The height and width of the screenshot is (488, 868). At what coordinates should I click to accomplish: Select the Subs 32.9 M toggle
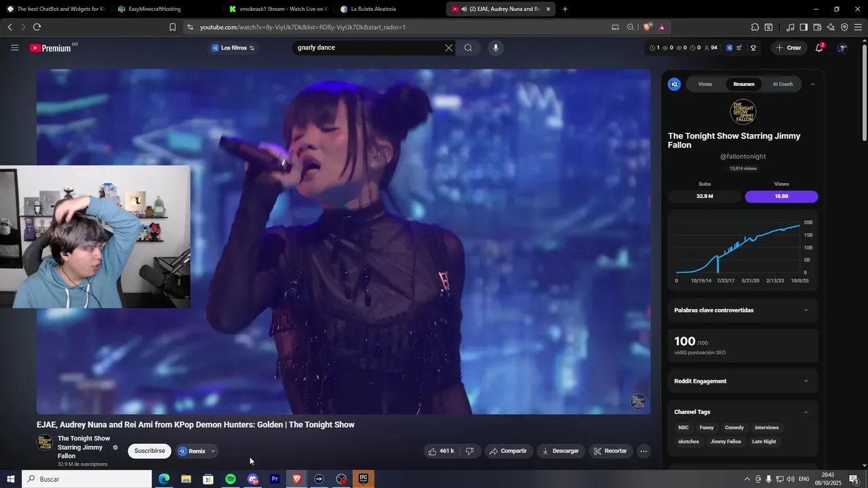click(x=705, y=196)
